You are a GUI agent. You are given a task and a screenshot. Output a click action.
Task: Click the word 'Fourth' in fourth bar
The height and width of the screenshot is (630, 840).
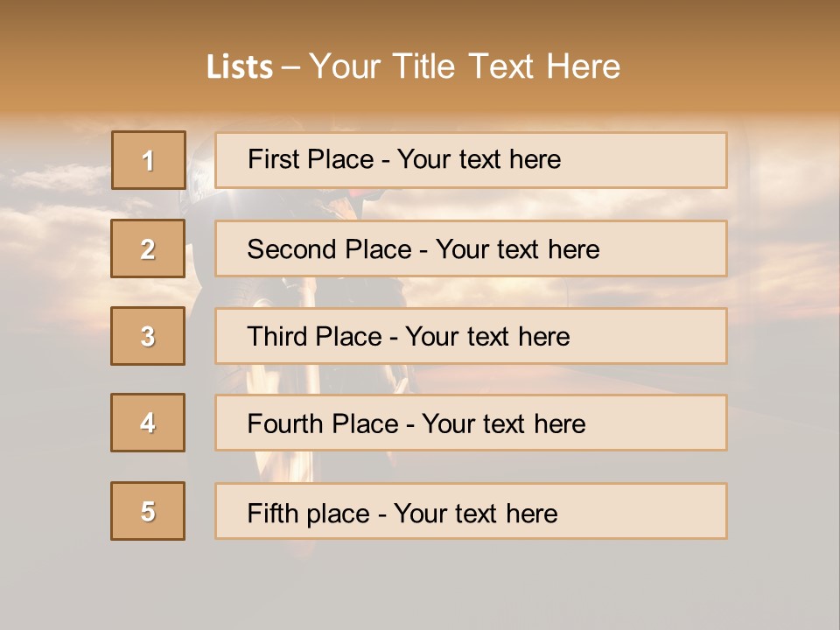(283, 423)
